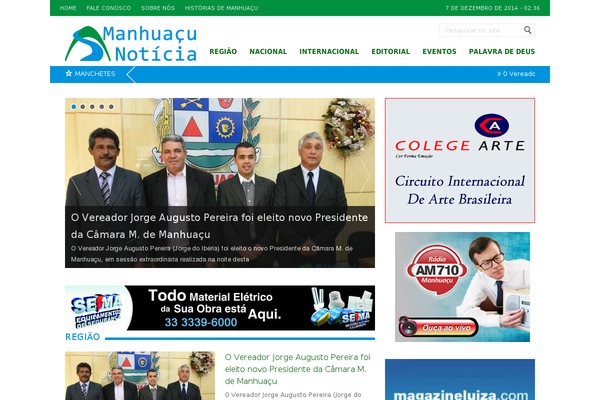Open the Manhuaçu Notícia logo
Screen dimensions: 600x400
(x=131, y=44)
